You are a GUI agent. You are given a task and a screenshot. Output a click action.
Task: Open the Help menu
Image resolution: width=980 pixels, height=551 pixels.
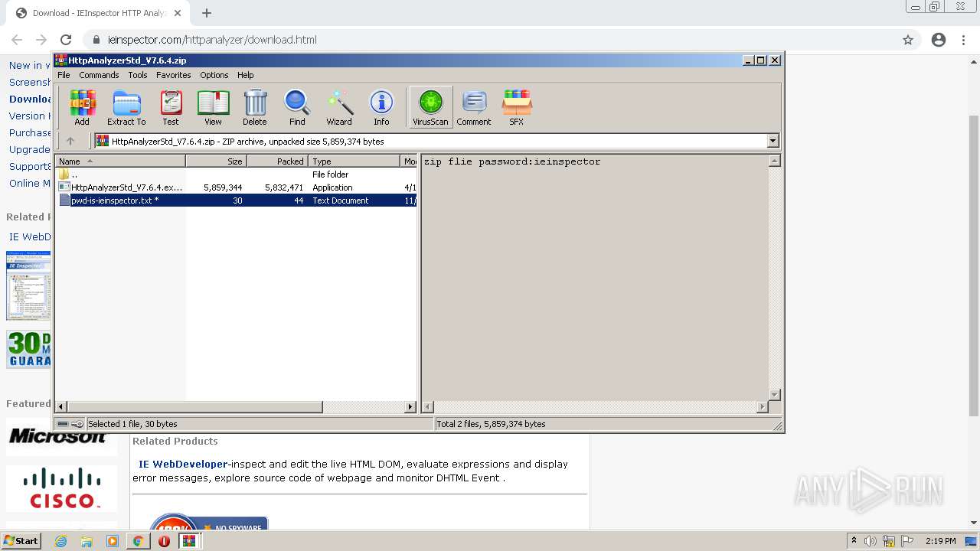[245, 75]
